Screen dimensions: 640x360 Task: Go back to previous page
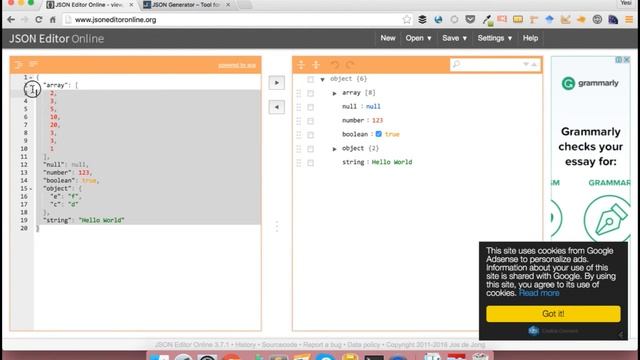[11, 20]
